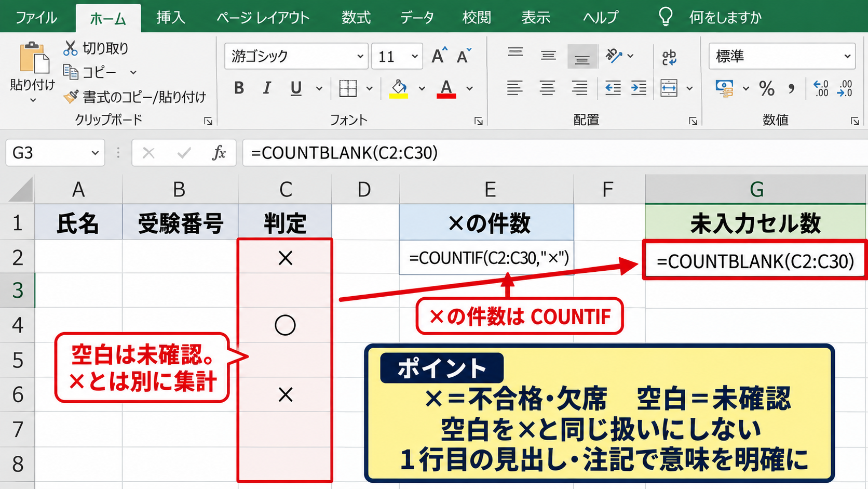Expand the Copy (コピー) options arrow
This screenshot has height=489, width=868.
[x=133, y=72]
